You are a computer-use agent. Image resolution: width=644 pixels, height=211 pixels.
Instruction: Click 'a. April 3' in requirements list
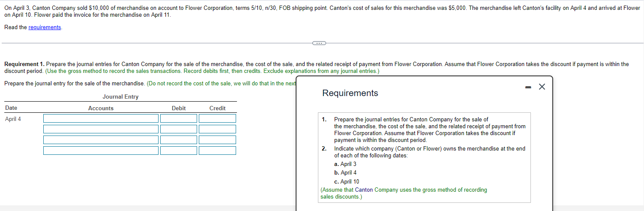point(345,164)
